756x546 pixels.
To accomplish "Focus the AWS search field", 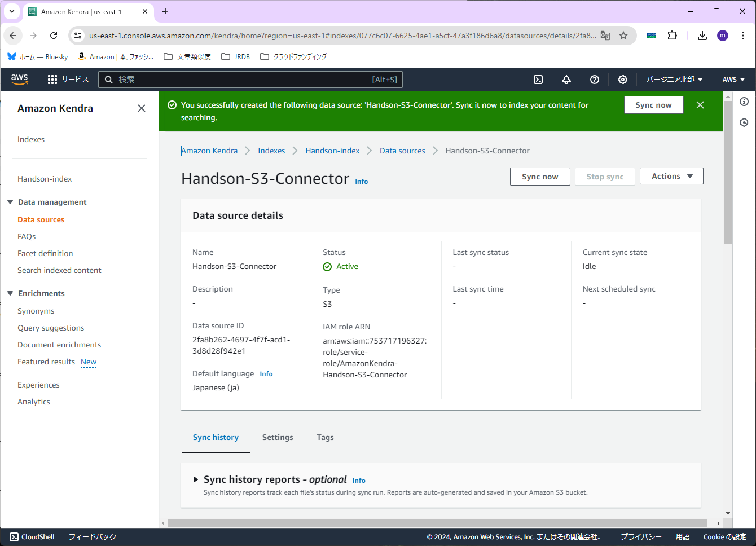I will click(250, 80).
